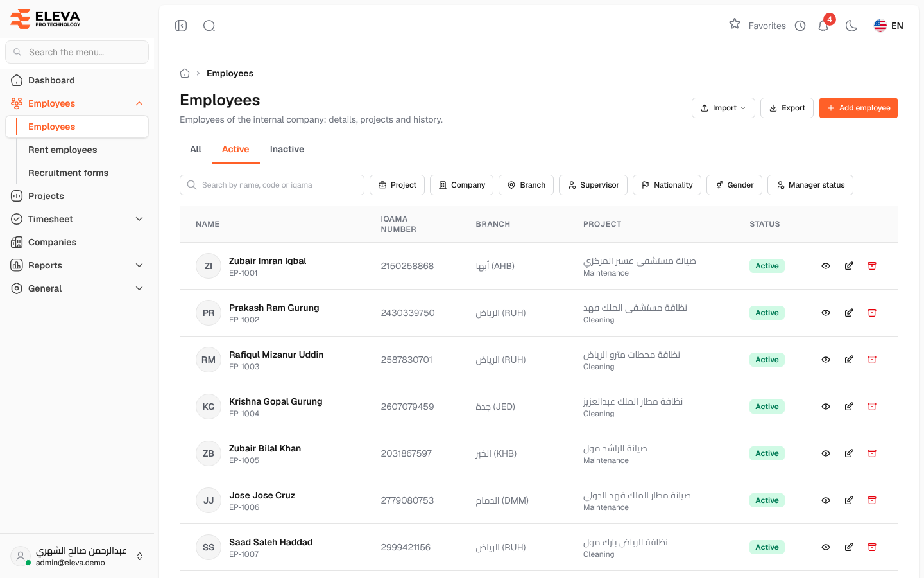Expand the General sidebar menu

click(77, 288)
